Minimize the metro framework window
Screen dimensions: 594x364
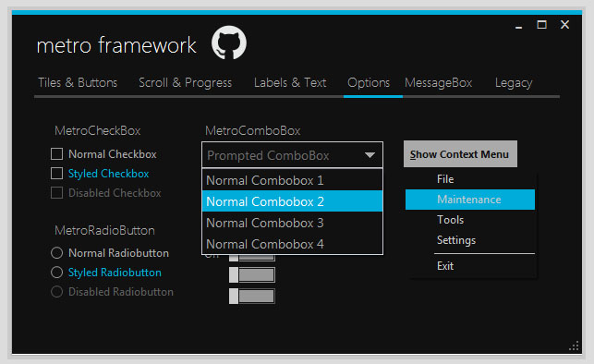coord(518,26)
